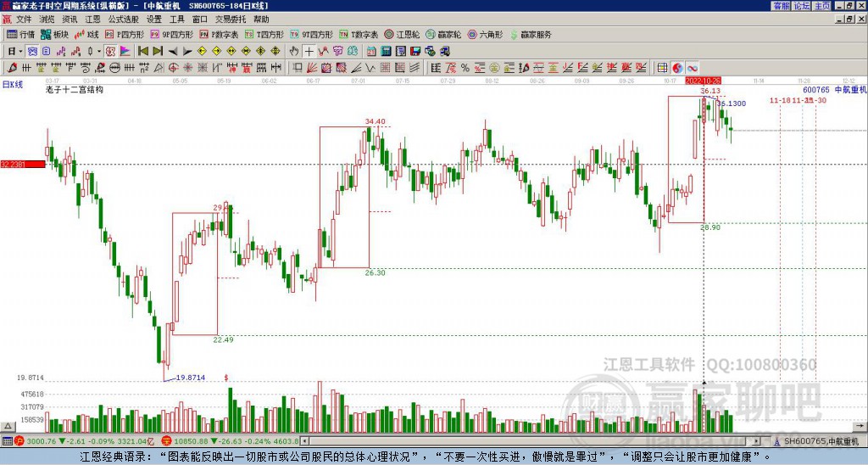Open the 公式选股 menu

coord(123,20)
